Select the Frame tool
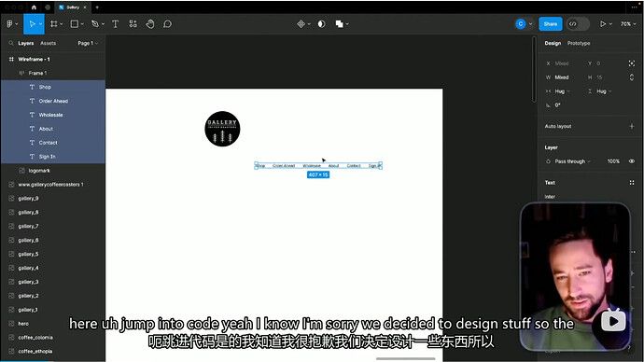The height and width of the screenshot is (362, 644). tap(53, 24)
